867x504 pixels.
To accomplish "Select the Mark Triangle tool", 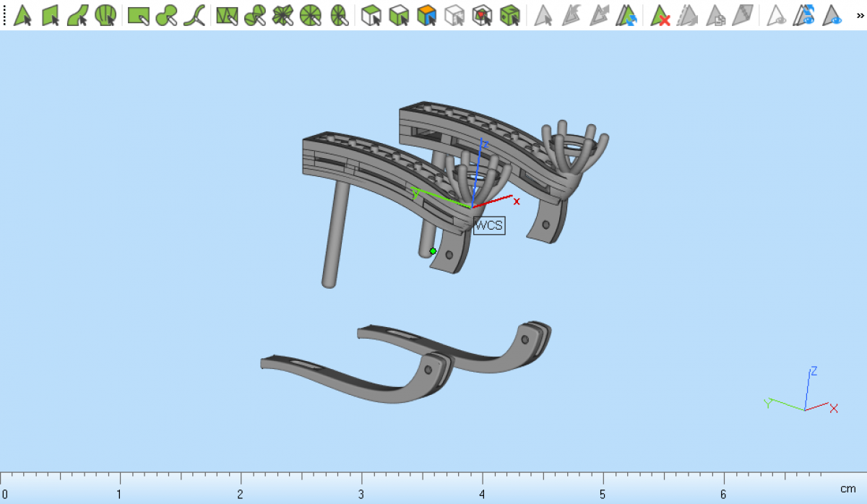I will coord(22,15).
